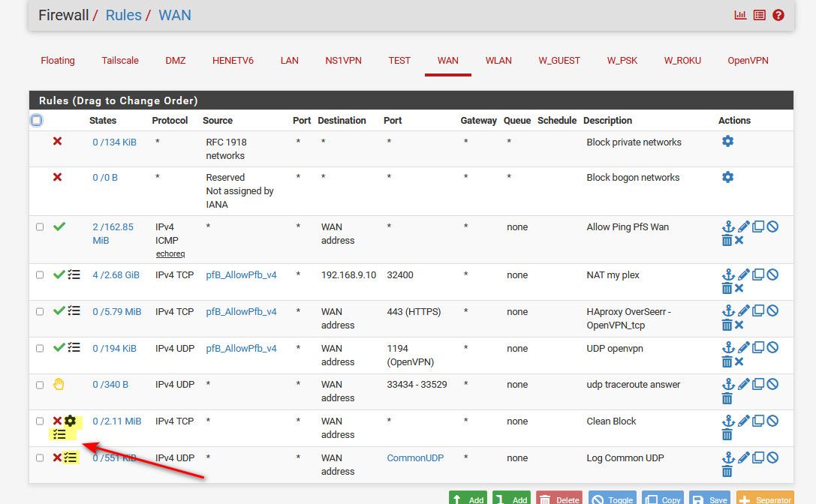Click Add rule to top button
This screenshot has height=504, width=816.
[x=468, y=498]
